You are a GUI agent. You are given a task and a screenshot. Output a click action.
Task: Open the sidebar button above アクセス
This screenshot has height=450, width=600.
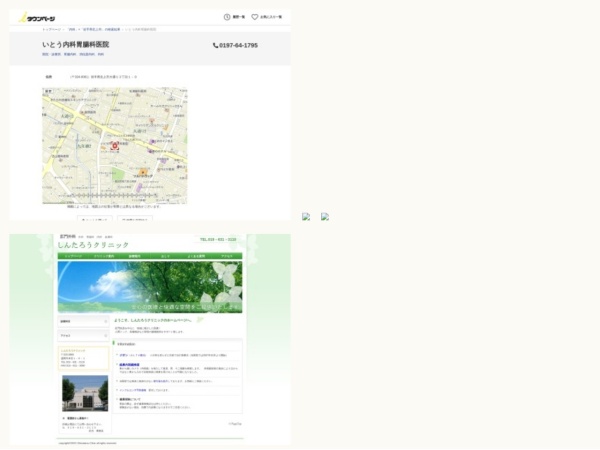[x=83, y=321]
